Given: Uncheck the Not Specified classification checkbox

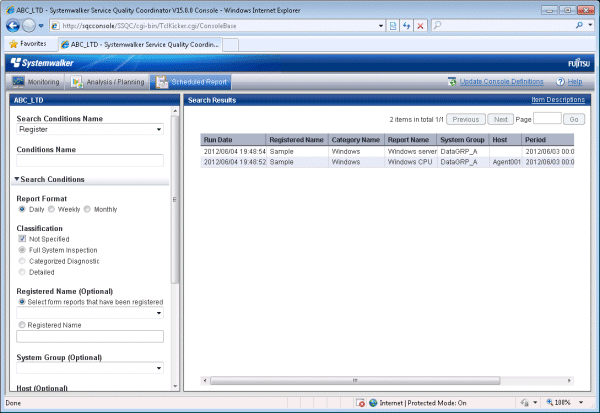Looking at the screenshot, I should point(22,238).
